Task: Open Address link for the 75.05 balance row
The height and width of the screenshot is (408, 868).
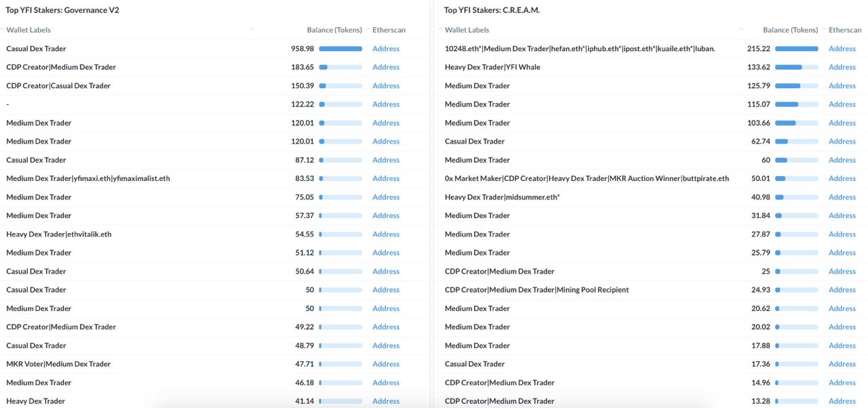Action: (x=386, y=197)
